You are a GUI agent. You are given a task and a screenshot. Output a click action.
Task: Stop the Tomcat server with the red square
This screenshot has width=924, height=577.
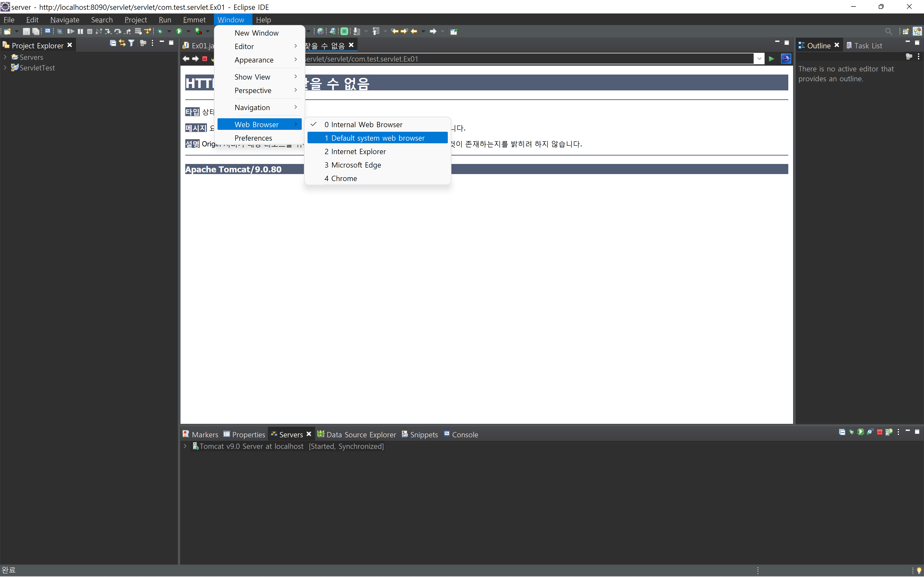(879, 432)
